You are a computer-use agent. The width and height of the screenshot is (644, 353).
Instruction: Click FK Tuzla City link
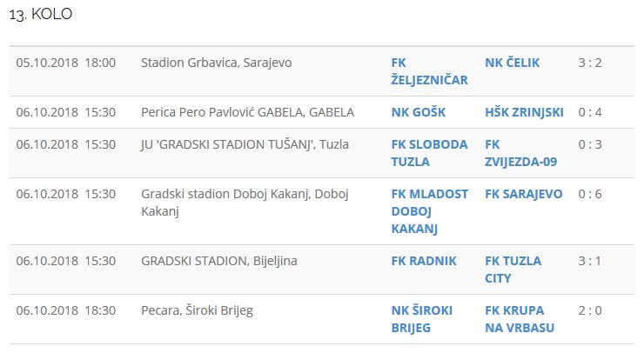513,270
